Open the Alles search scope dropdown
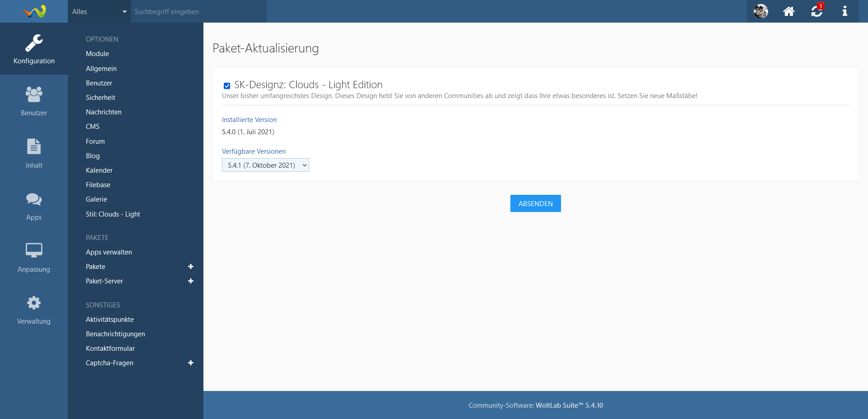 click(x=99, y=12)
